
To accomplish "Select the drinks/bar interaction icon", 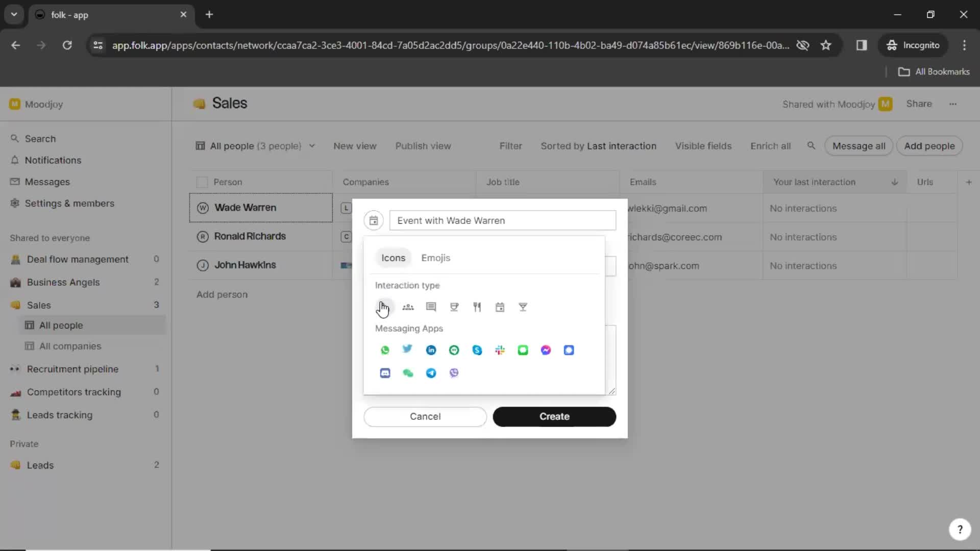I will [x=523, y=307].
